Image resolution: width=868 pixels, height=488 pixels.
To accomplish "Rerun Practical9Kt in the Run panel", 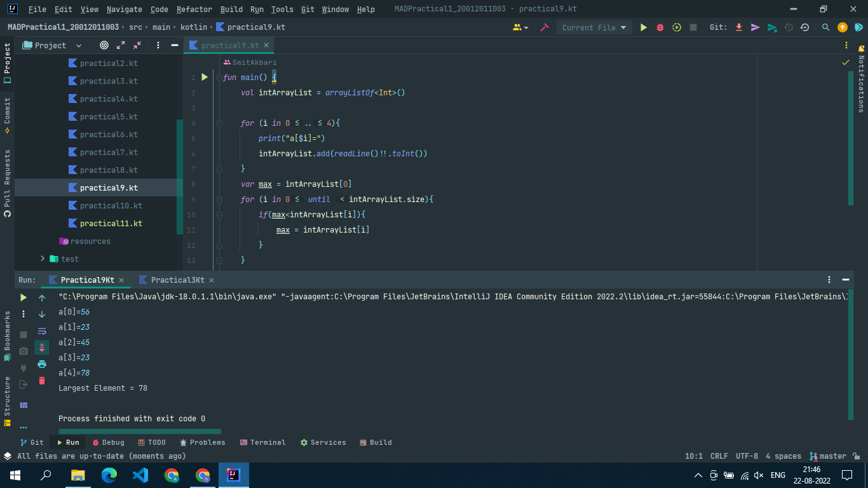I will click(24, 297).
